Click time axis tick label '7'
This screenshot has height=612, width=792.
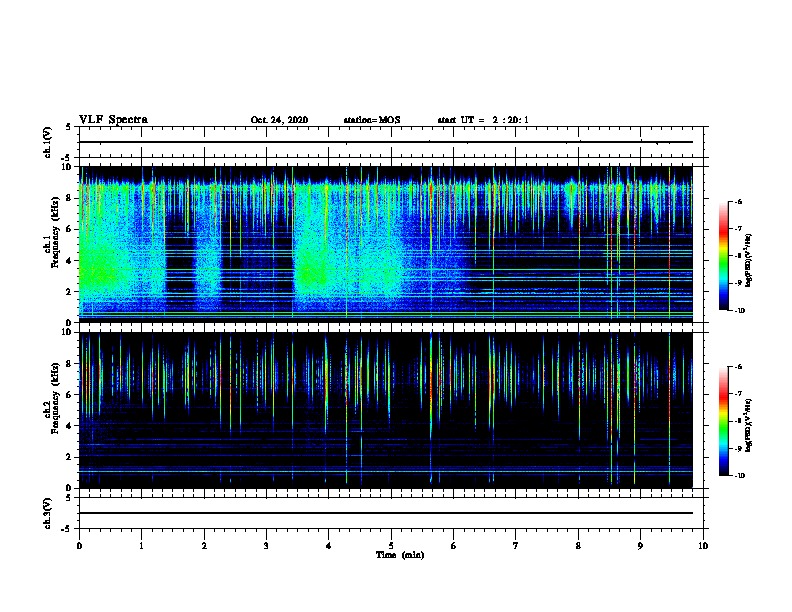click(516, 546)
